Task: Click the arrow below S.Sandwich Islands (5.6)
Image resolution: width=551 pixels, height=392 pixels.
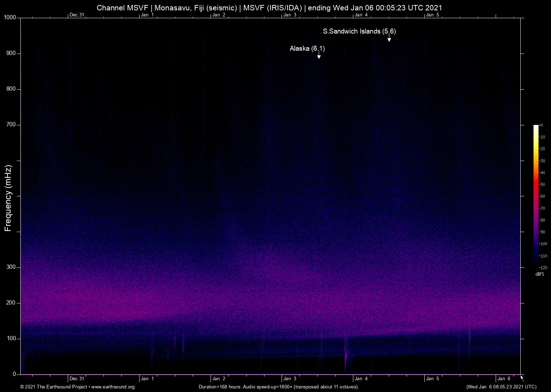Action: coord(389,39)
